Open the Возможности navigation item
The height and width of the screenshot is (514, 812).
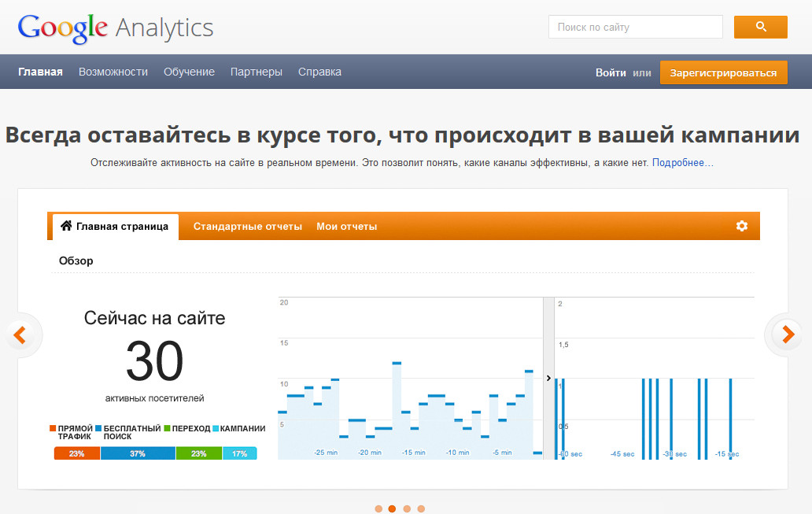pyautogui.click(x=113, y=72)
